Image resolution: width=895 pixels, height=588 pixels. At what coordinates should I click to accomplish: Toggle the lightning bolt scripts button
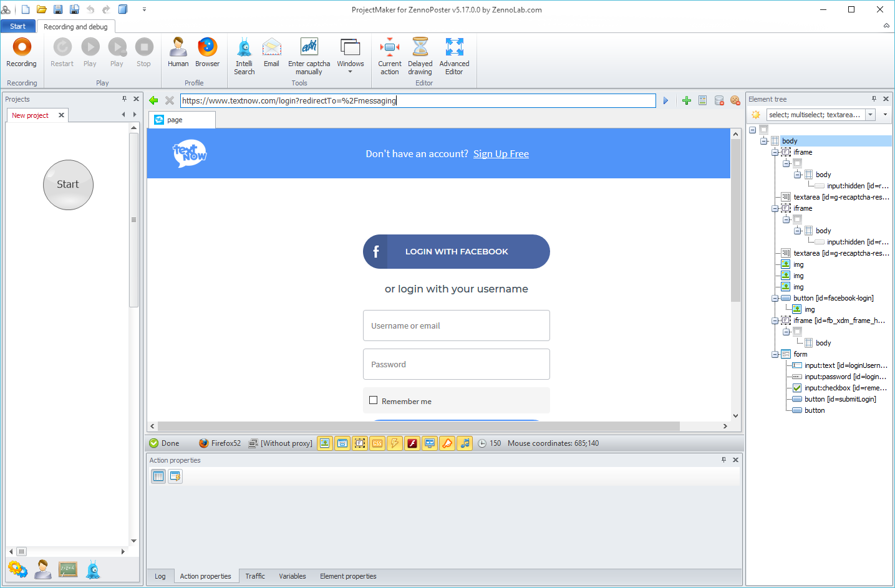pyautogui.click(x=395, y=443)
